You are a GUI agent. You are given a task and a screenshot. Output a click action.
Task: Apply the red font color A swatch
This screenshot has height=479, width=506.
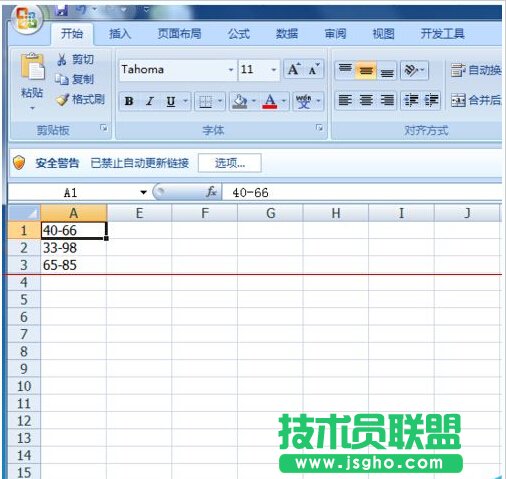pyautogui.click(x=270, y=101)
